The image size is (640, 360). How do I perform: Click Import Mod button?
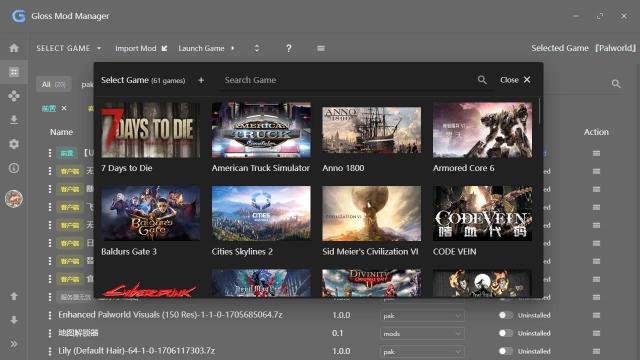click(x=141, y=49)
